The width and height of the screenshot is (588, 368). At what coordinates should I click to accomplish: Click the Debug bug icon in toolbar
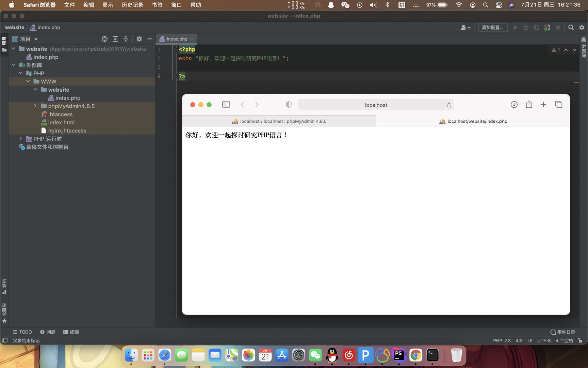tap(526, 28)
